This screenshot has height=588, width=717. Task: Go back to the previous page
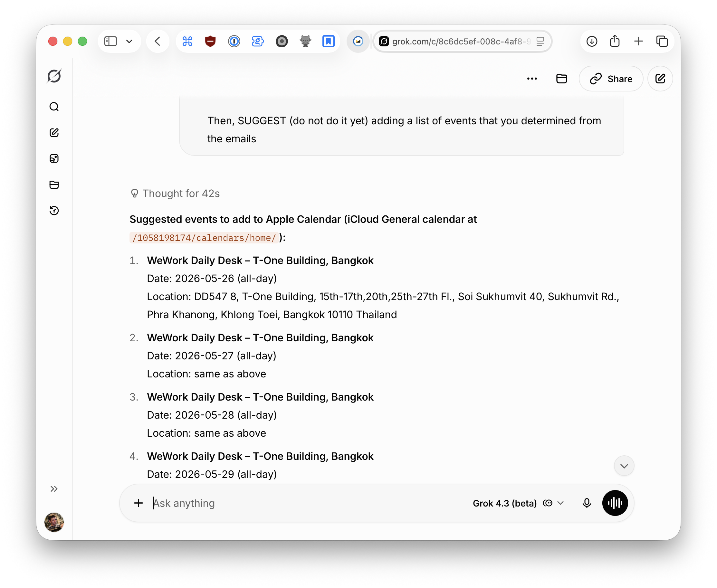pyautogui.click(x=158, y=41)
